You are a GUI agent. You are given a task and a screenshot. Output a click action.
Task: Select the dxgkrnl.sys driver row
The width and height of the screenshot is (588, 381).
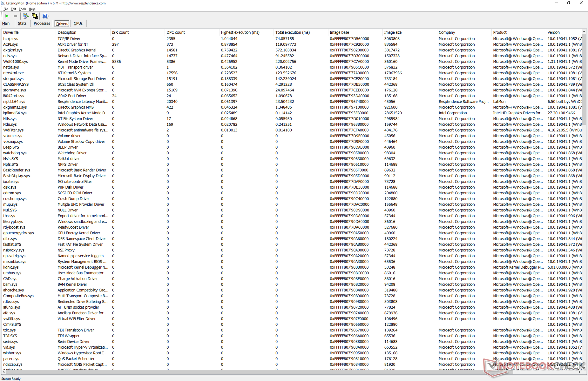click(292, 50)
